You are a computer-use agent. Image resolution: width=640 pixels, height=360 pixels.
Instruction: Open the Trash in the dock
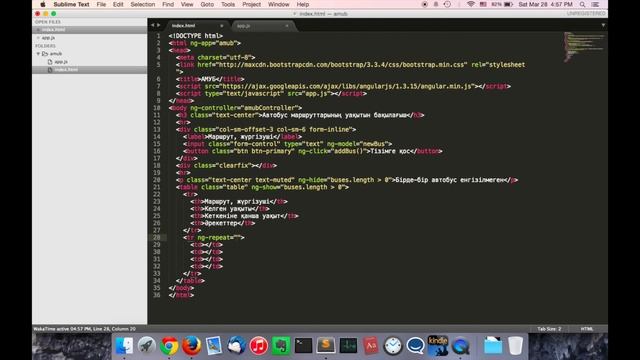[516, 346]
